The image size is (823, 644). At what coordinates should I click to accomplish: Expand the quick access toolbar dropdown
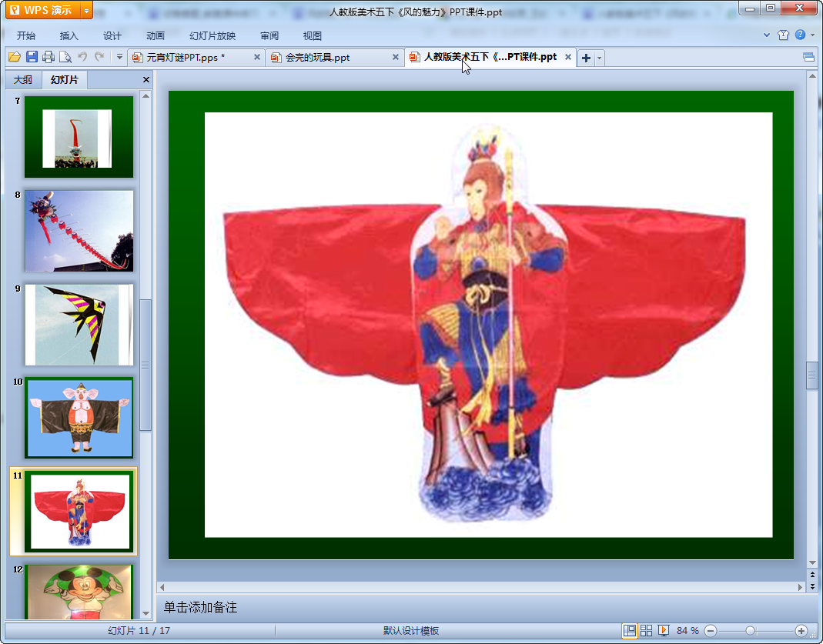119,57
